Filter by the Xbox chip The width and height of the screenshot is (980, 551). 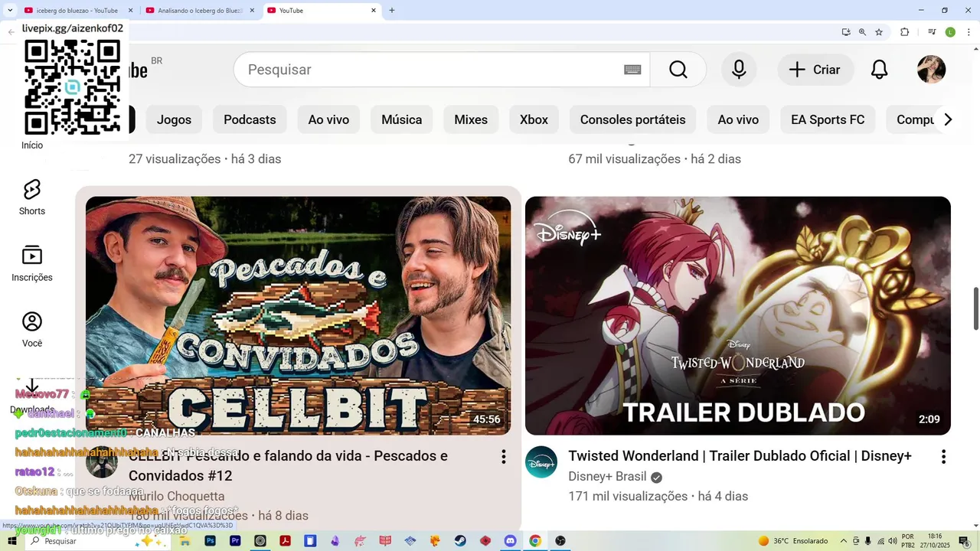tap(534, 119)
